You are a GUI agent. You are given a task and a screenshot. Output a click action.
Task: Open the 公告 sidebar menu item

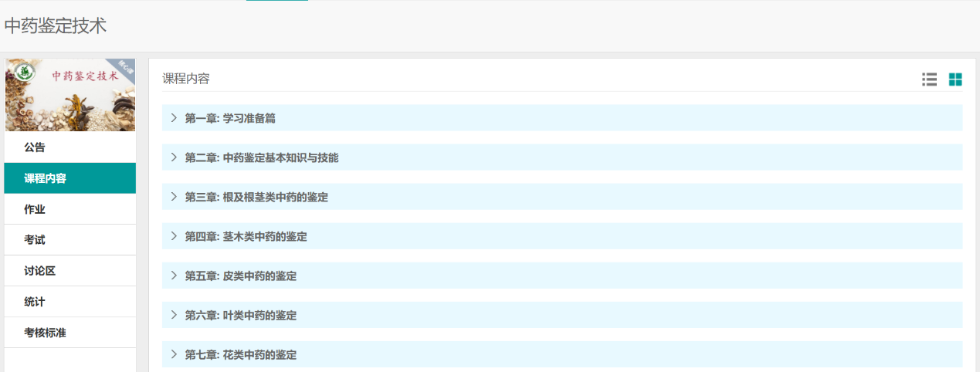(35, 147)
